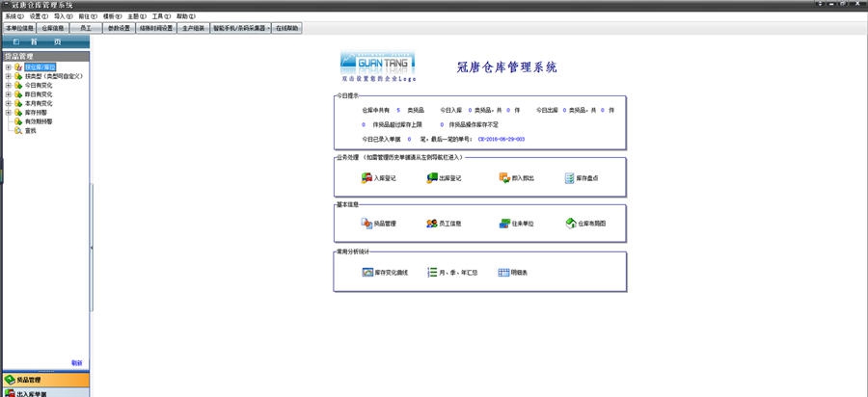Click the 生产组装 toolbar button
The width and height of the screenshot is (868, 397).
tap(194, 28)
